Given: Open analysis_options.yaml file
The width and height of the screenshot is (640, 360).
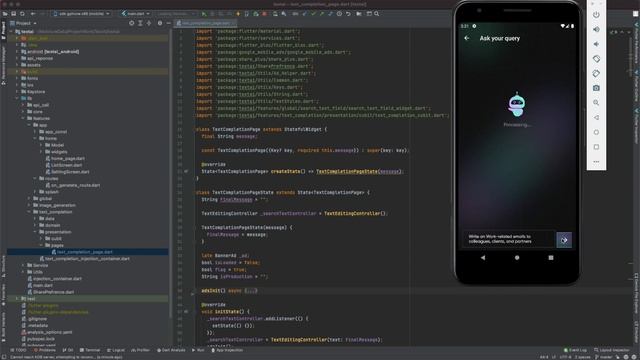Looking at the screenshot, I should (x=47, y=332).
